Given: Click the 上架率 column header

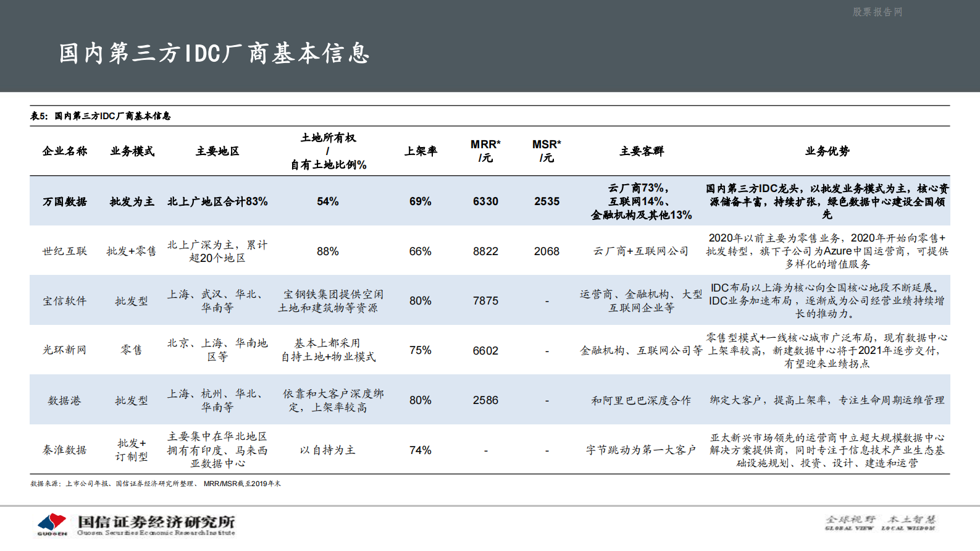Looking at the screenshot, I should [x=421, y=151].
